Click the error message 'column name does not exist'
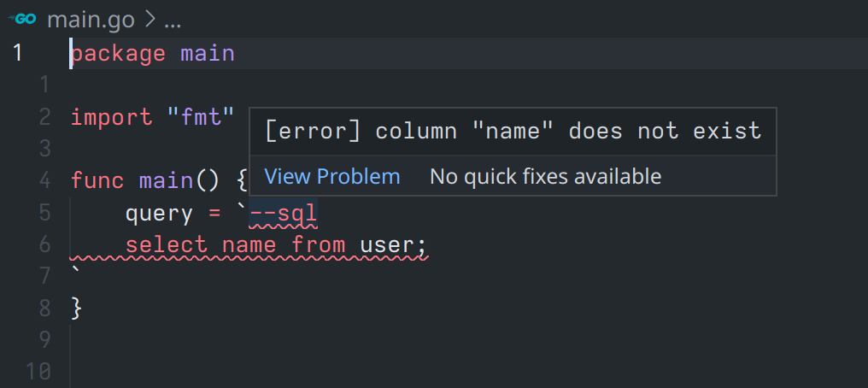868x388 pixels. [x=513, y=131]
